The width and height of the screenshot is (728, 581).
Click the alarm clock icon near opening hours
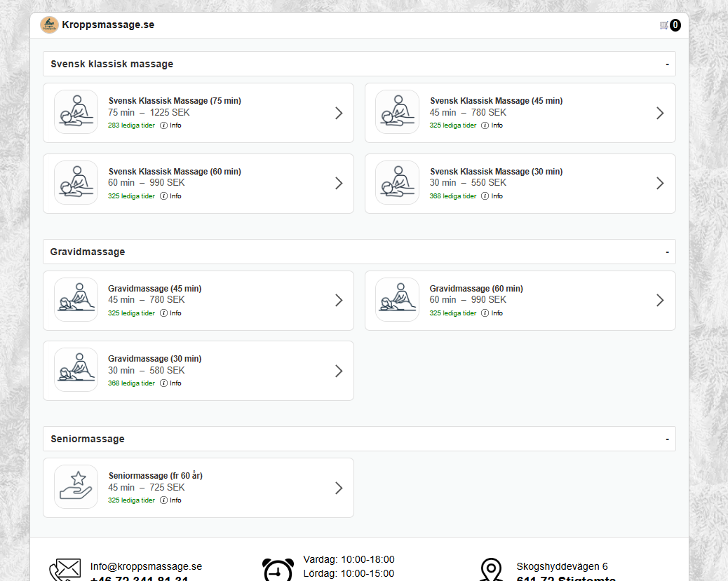pos(278,569)
